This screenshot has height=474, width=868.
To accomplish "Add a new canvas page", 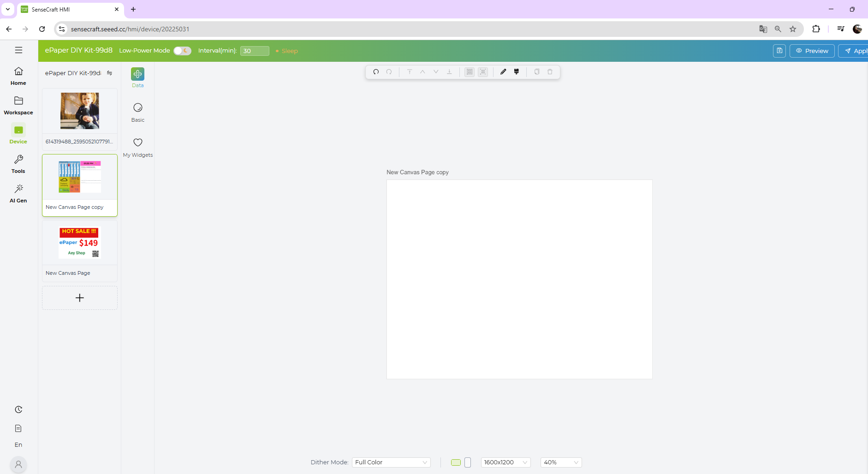I will [x=80, y=298].
